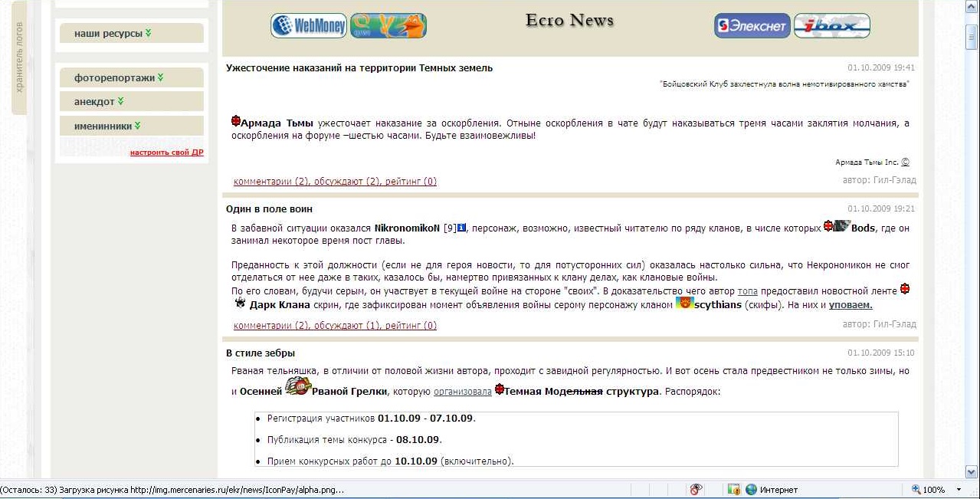
Task: Click the настроить свой ДР link
Action: (166, 153)
